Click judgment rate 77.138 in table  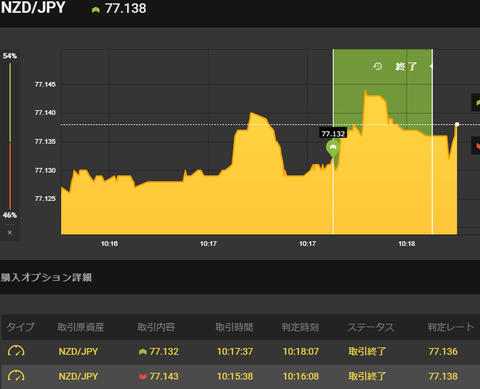click(443, 376)
